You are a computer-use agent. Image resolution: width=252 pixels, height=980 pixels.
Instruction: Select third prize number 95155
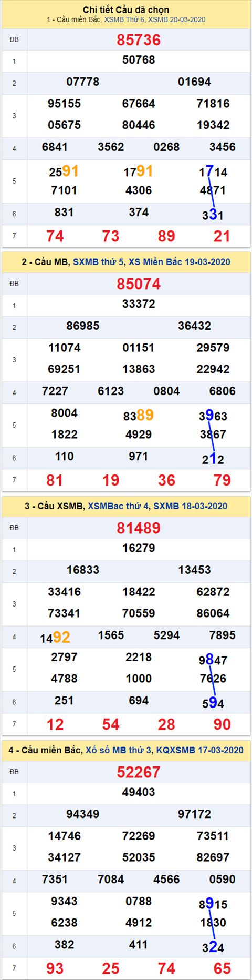pyautogui.click(x=65, y=104)
